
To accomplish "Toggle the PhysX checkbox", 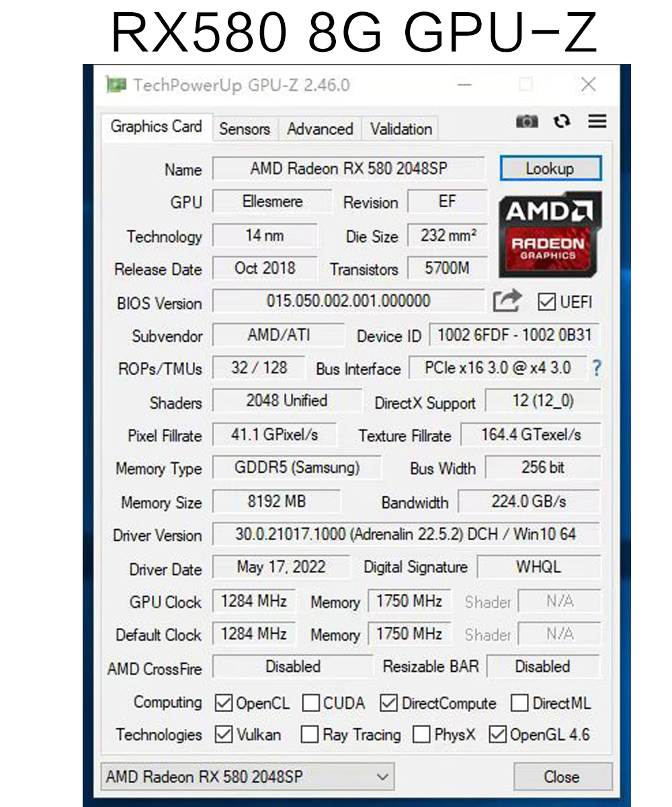I will click(x=421, y=734).
